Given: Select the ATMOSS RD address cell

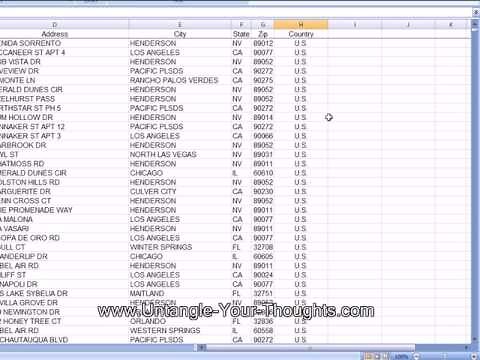Looking at the screenshot, I should pos(64,164).
